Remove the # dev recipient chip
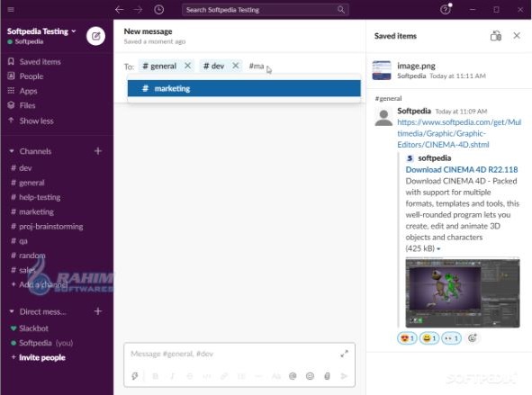Viewport: 532px width, 395px height. coord(236,66)
